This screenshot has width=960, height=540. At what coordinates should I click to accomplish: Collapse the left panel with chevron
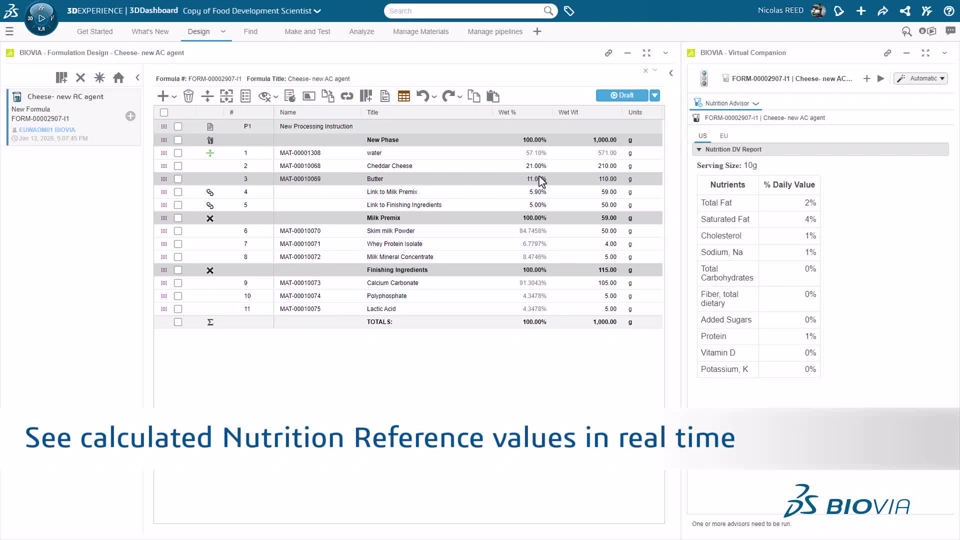(x=137, y=78)
